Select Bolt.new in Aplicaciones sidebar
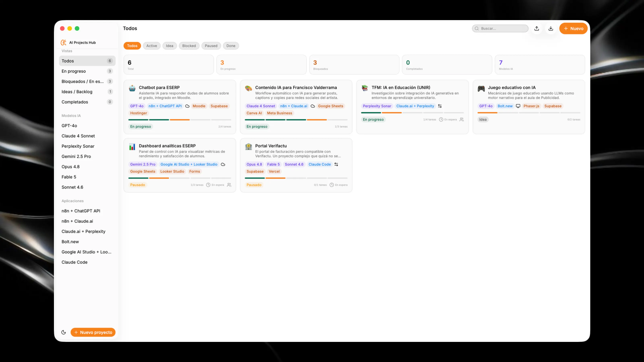 click(x=87, y=242)
